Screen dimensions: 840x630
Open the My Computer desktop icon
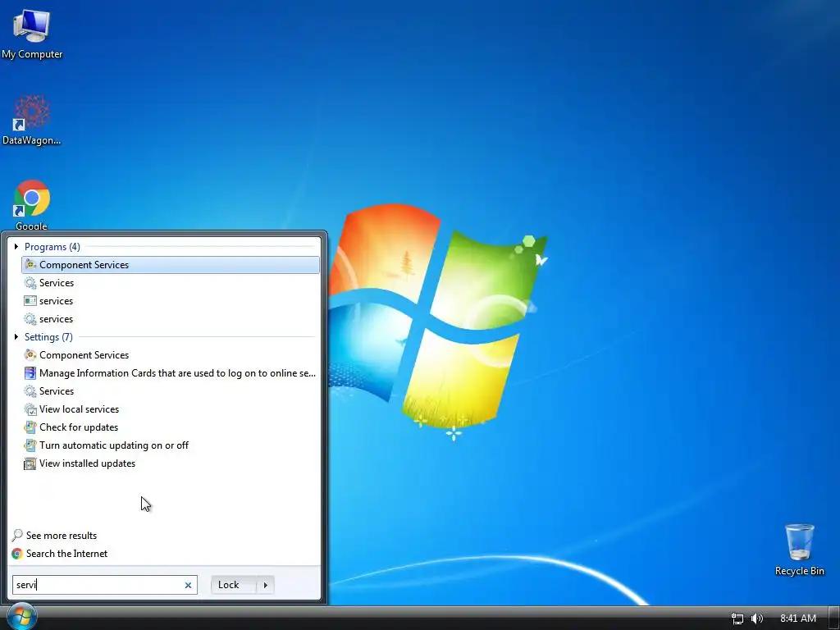[32, 33]
